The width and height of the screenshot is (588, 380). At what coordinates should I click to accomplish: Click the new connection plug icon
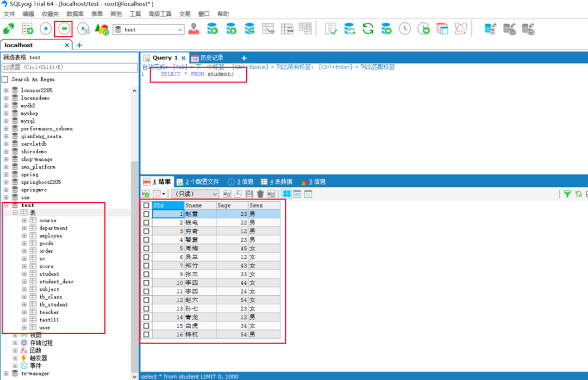9,29
